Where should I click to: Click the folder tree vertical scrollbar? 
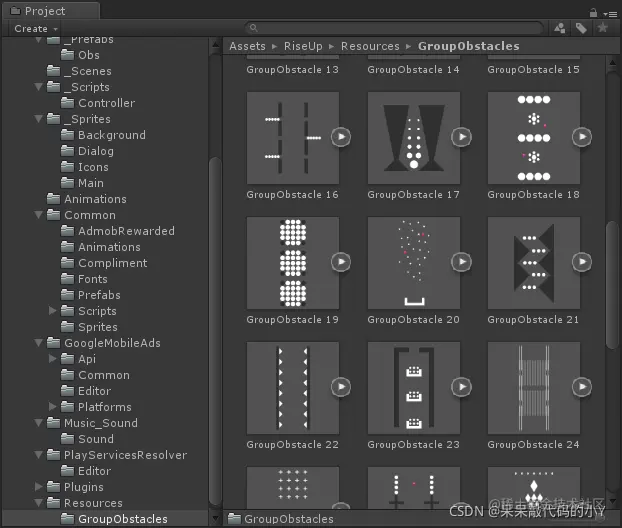coord(215,331)
